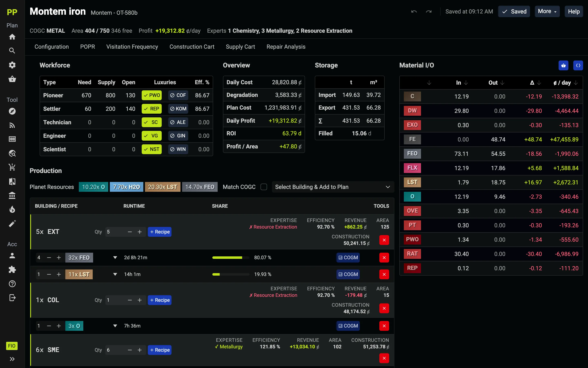Open the Repair Analysis tab
The height and width of the screenshot is (368, 588).
[x=286, y=47]
